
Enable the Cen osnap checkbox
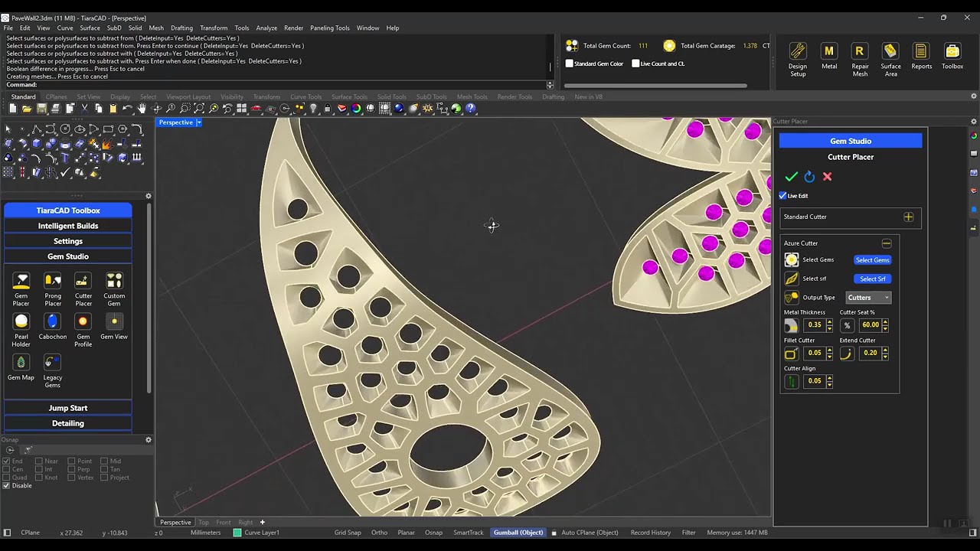coord(7,470)
